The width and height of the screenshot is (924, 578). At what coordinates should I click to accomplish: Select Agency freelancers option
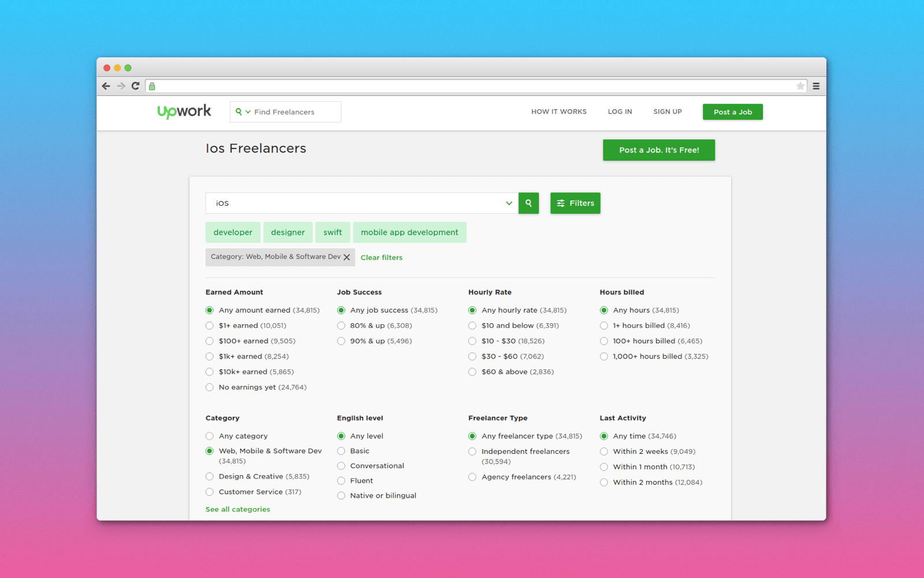[x=472, y=477]
